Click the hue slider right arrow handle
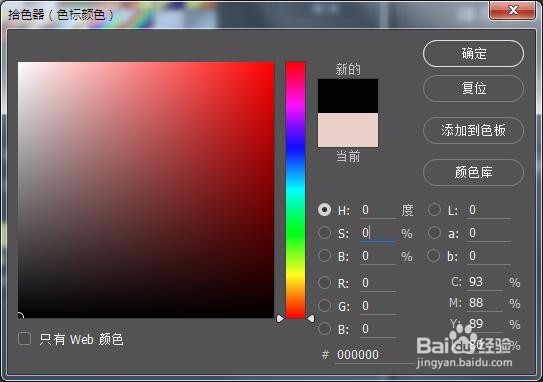The image size is (543, 382). tap(311, 318)
